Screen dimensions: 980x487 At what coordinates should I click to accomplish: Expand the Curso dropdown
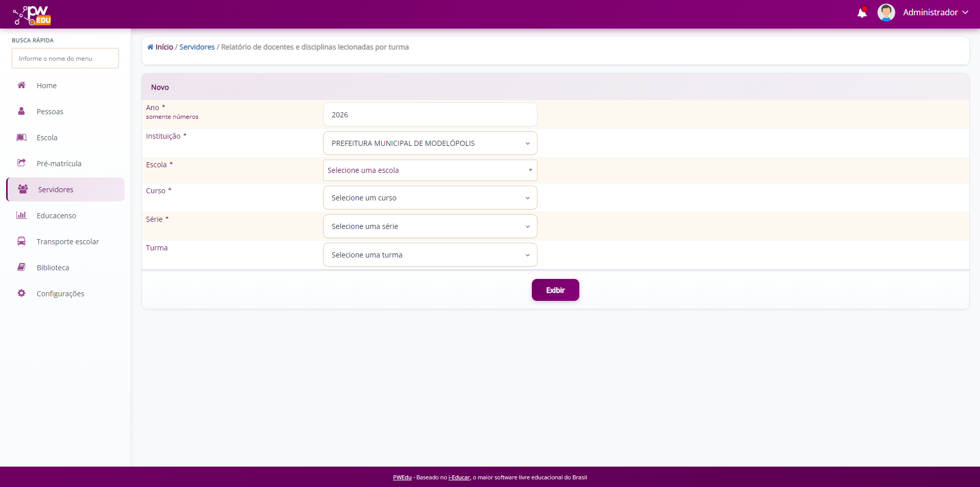click(x=430, y=198)
